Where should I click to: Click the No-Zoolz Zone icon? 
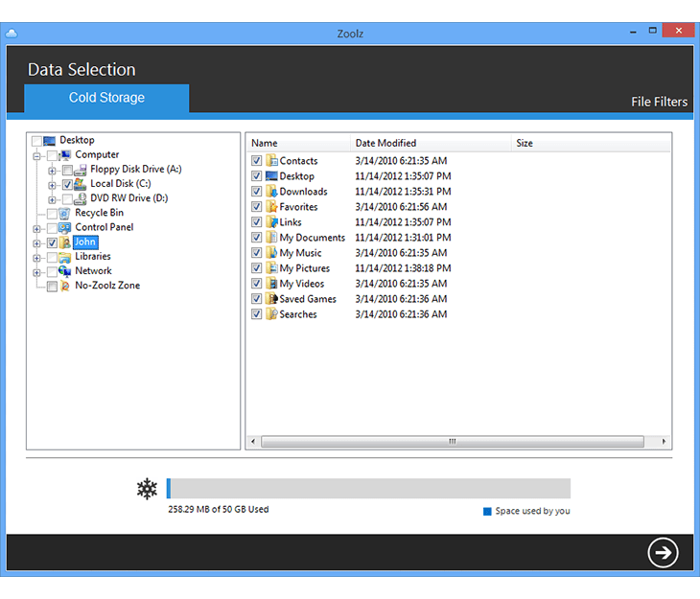(x=65, y=287)
